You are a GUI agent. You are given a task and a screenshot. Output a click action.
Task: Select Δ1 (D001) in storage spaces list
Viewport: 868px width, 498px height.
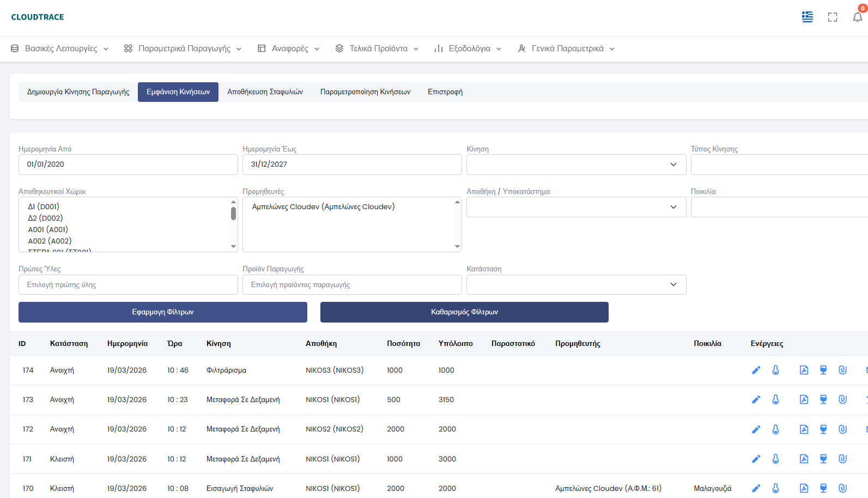click(x=44, y=207)
